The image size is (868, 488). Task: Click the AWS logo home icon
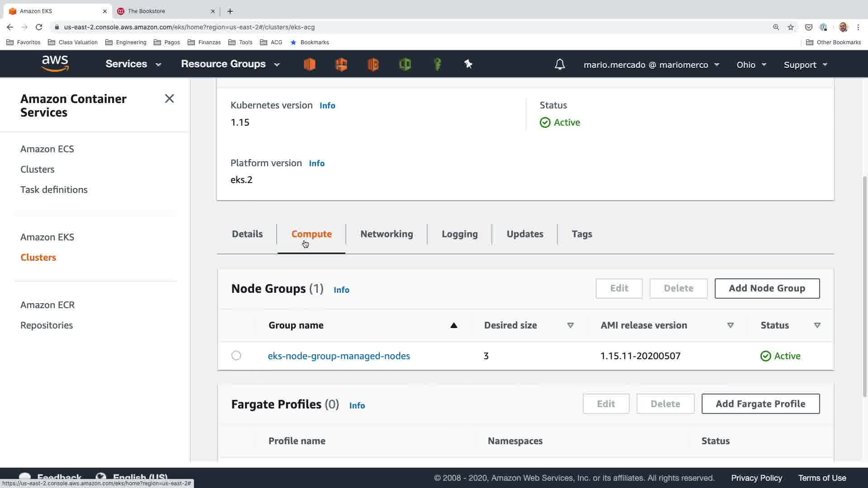click(55, 64)
